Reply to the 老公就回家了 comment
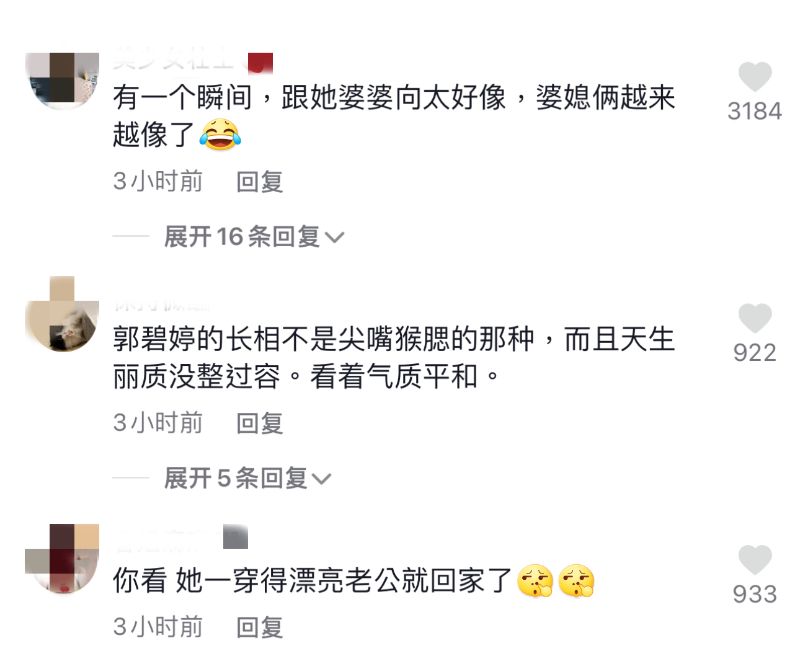Screen dimensions: 800x648 click(x=260, y=627)
